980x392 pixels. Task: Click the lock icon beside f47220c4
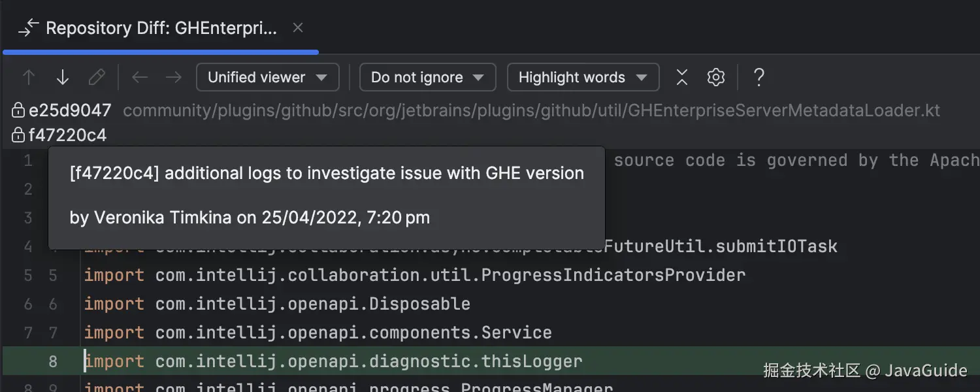coord(18,135)
